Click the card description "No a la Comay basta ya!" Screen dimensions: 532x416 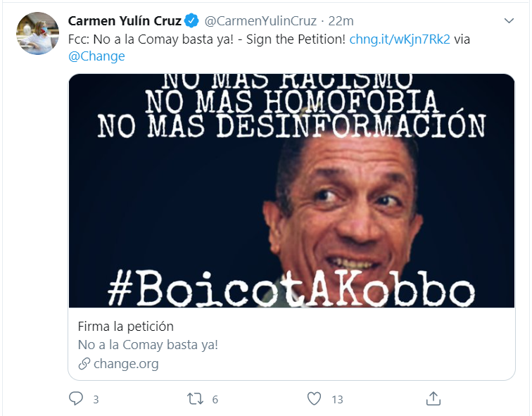click(x=148, y=345)
